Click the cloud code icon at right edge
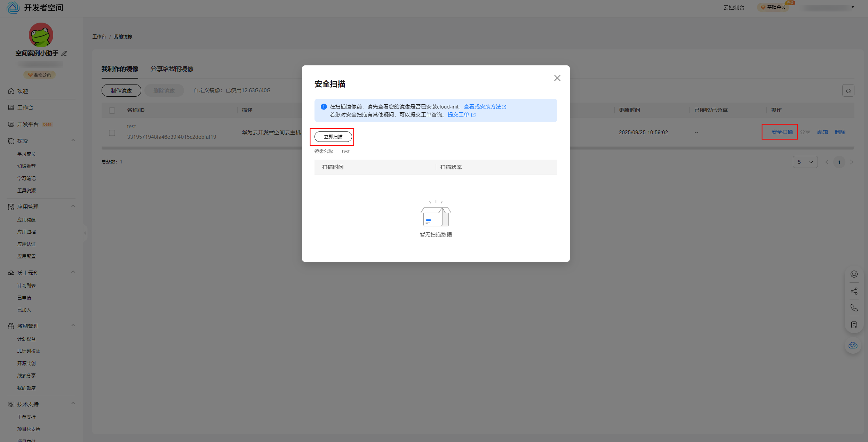Viewport: 868px width, 442px height. [853, 345]
